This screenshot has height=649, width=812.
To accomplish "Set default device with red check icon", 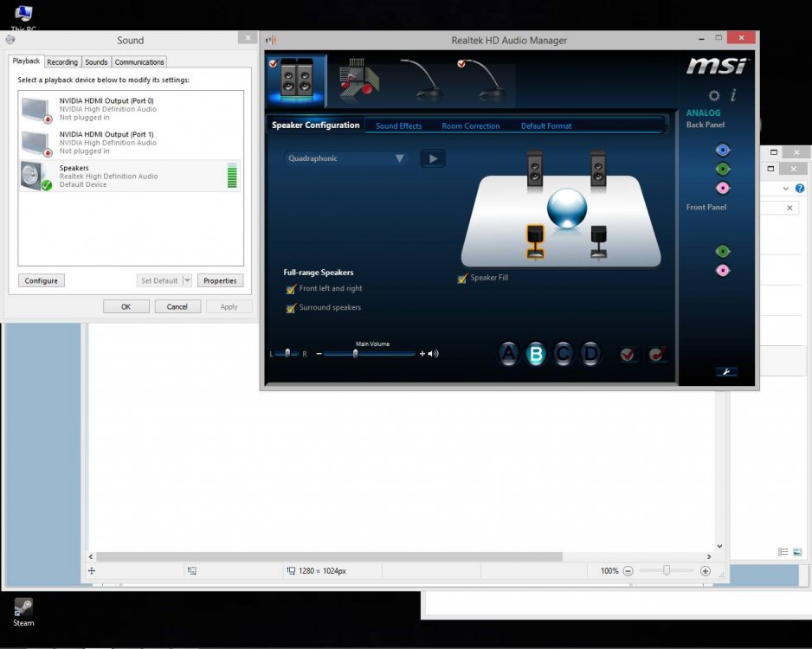I will pos(628,354).
